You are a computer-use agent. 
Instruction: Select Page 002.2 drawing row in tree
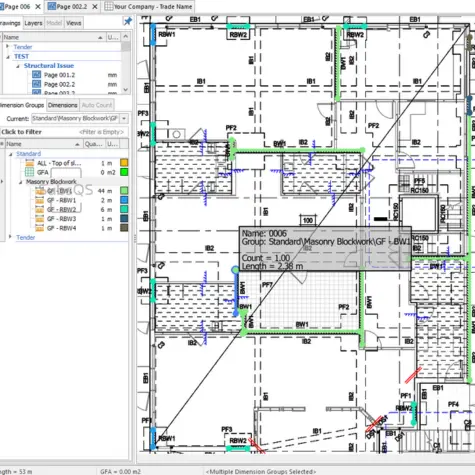pyautogui.click(x=60, y=84)
